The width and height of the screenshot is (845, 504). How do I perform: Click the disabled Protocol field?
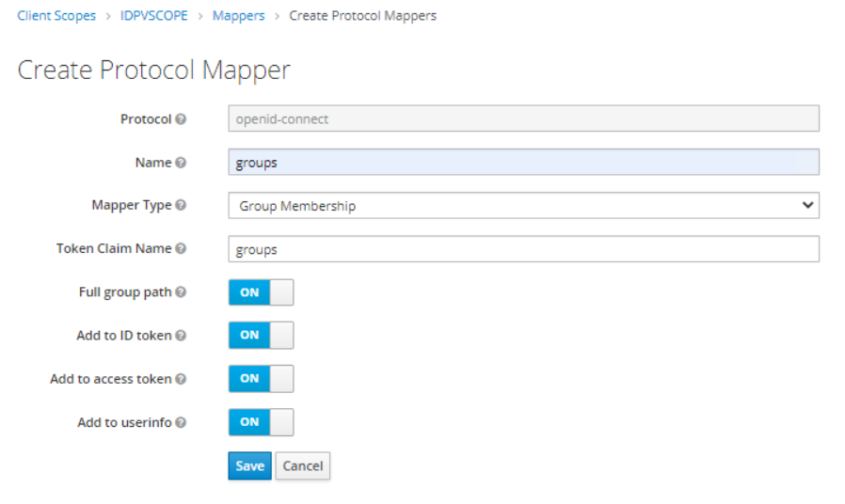tap(524, 118)
